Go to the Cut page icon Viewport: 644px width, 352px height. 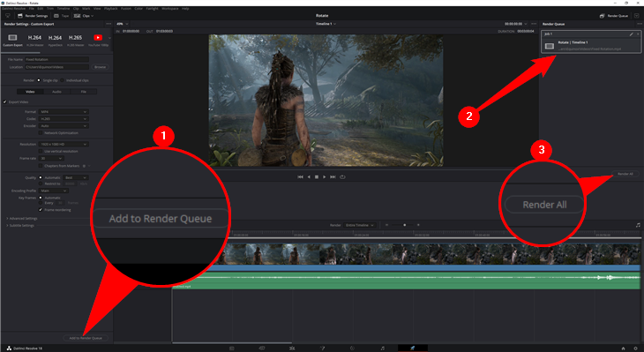click(262, 348)
